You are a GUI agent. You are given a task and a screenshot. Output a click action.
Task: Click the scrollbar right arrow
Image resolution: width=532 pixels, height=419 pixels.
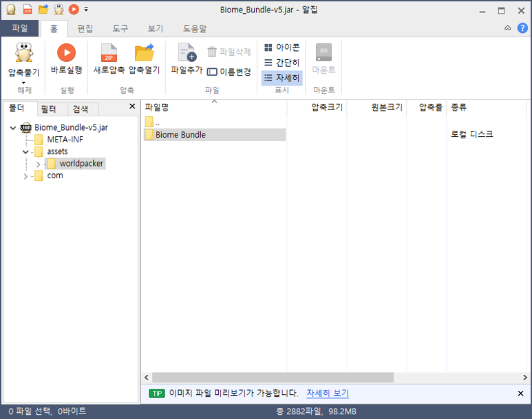(x=525, y=377)
